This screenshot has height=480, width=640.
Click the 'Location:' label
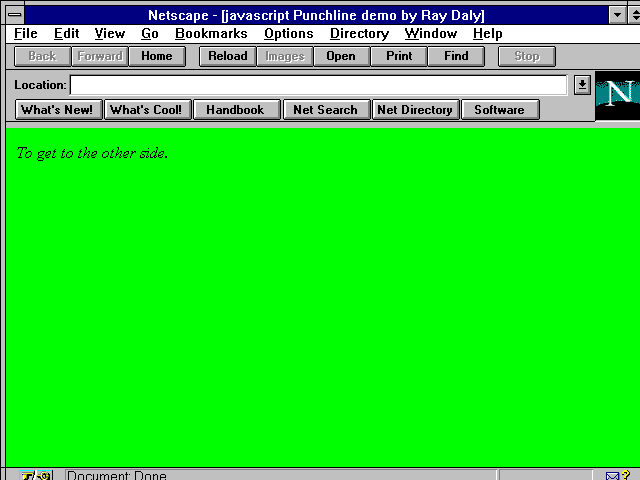point(40,85)
